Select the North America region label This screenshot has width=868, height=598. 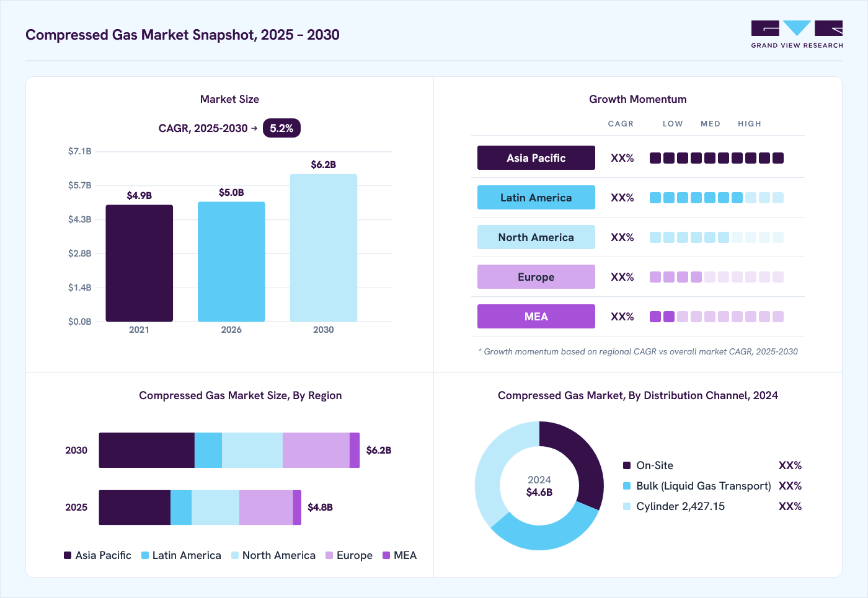pos(536,237)
